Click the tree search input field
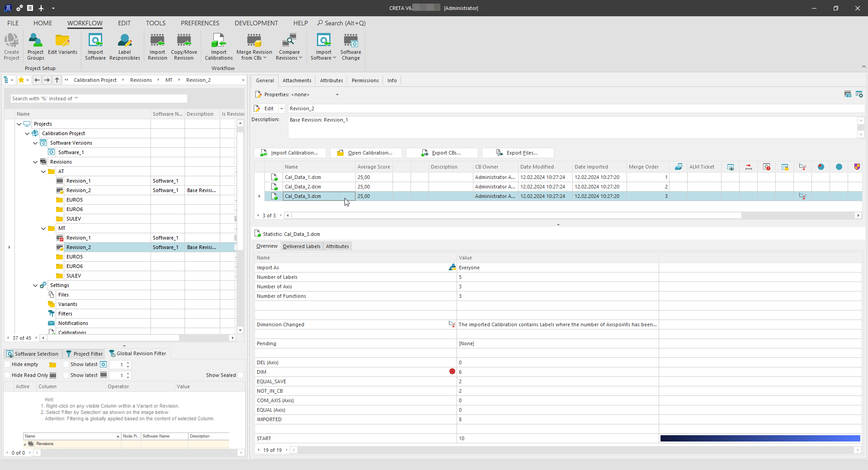The height and width of the screenshot is (470, 868). 99,99
